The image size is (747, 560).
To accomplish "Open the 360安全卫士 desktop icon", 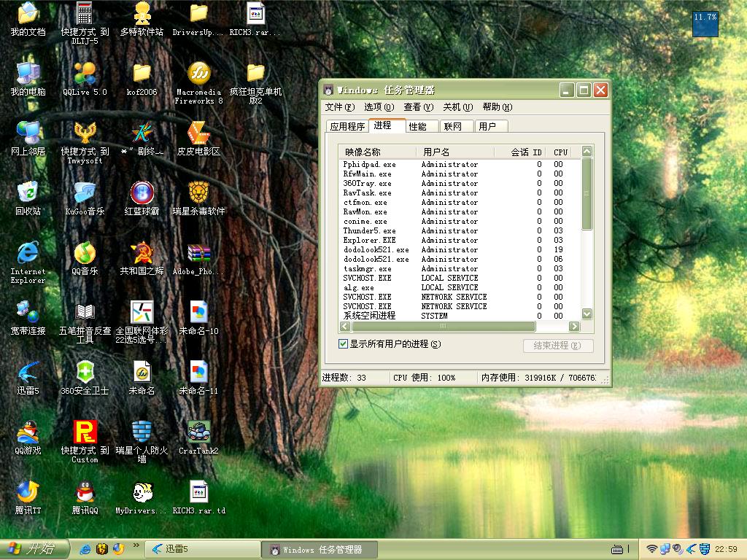I will point(85,372).
